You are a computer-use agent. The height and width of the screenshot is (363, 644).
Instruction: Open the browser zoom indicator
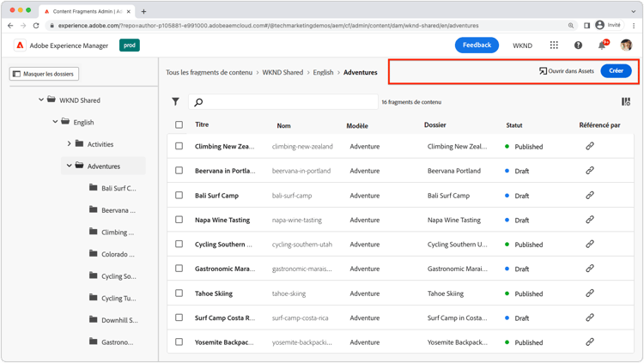(x=571, y=26)
